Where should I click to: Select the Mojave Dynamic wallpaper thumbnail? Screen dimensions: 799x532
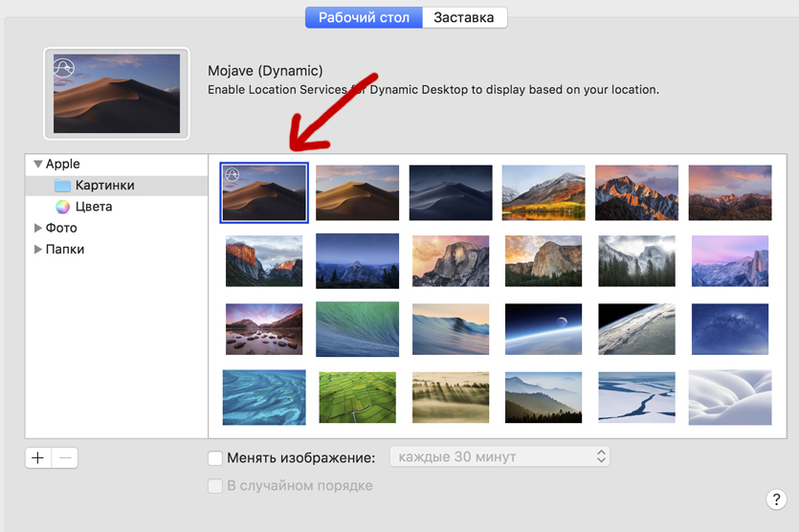pyautogui.click(x=264, y=192)
